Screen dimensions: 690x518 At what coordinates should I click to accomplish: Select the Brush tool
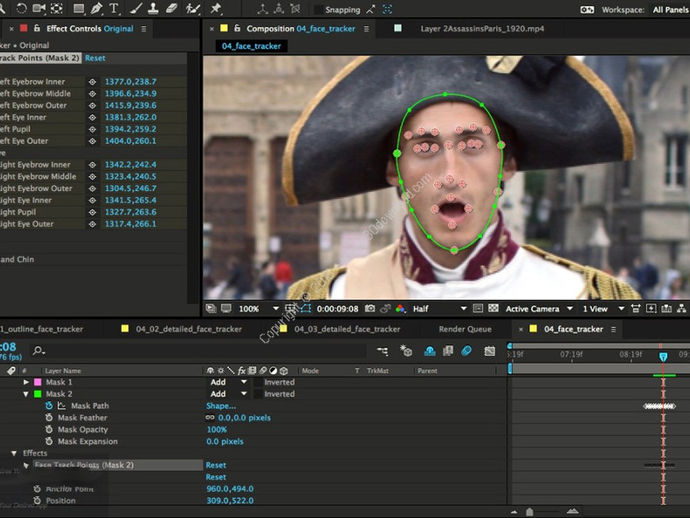coord(136,8)
